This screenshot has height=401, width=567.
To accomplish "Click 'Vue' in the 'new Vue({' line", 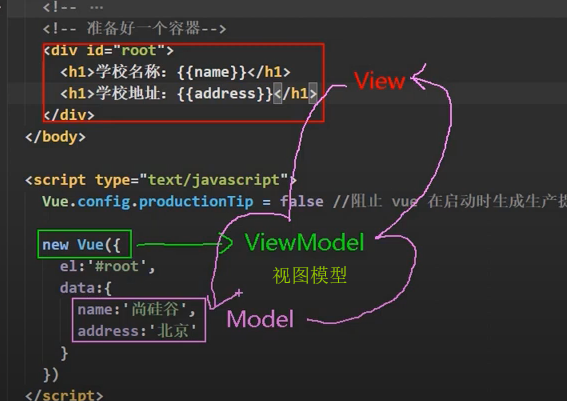I will pyautogui.click(x=90, y=245).
